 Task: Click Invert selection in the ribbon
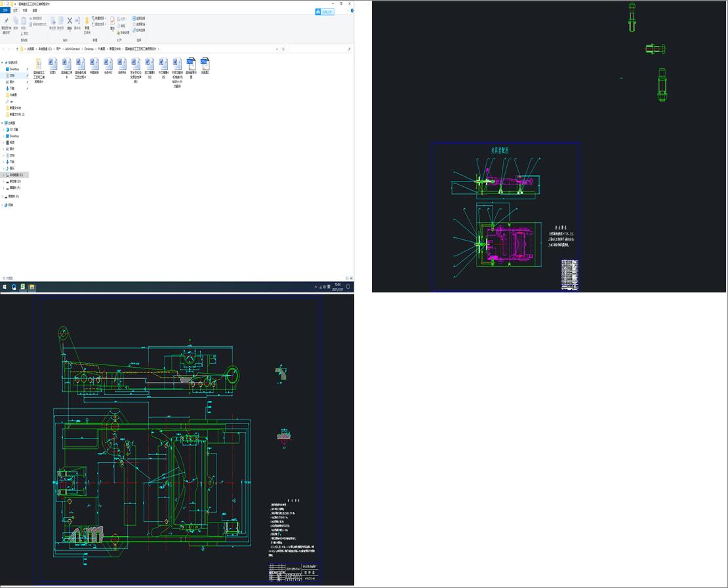point(139,30)
